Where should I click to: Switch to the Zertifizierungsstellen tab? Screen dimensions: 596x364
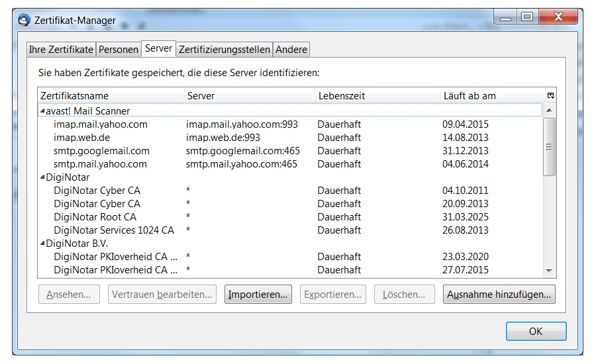click(224, 50)
